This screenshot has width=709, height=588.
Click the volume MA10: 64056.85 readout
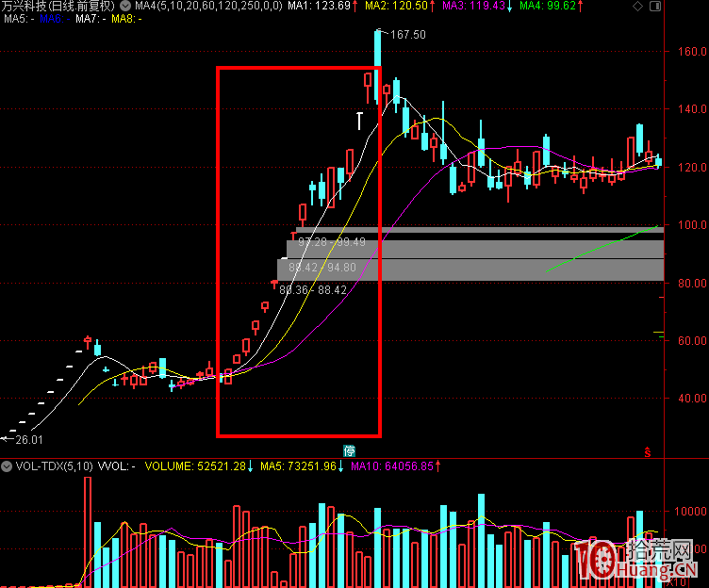pyautogui.click(x=392, y=466)
